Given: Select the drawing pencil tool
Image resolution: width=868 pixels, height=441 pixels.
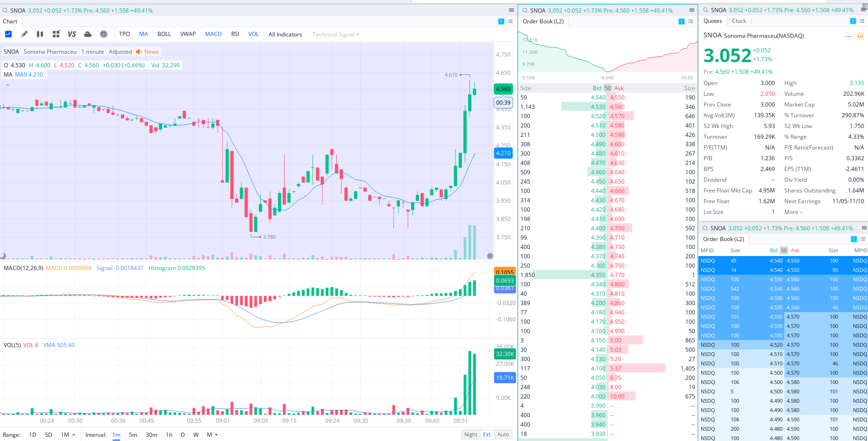Looking at the screenshot, I should point(24,34).
